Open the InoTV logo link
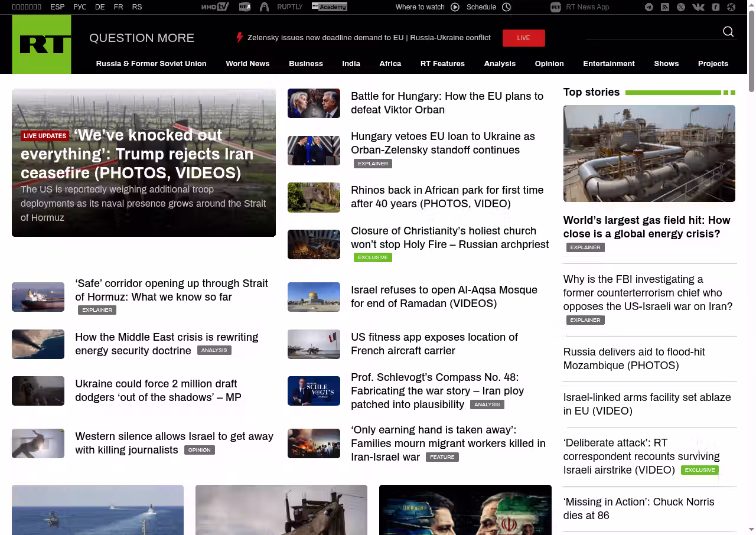Image resolution: width=756 pixels, height=535 pixels. coord(214,7)
